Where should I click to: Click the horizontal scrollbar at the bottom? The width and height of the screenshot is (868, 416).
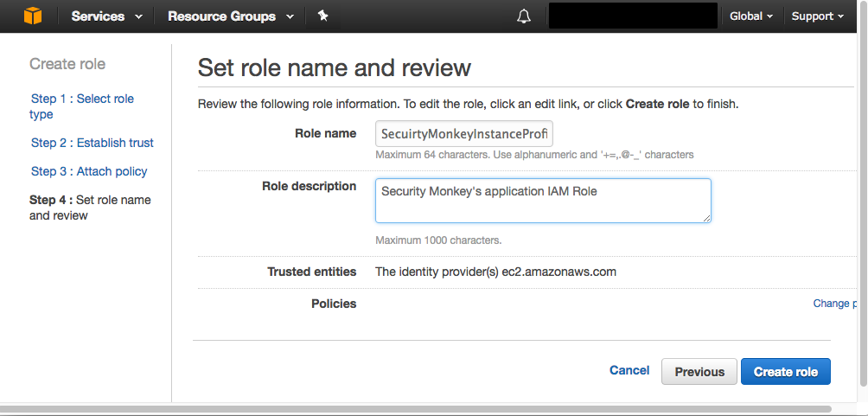(x=415, y=409)
